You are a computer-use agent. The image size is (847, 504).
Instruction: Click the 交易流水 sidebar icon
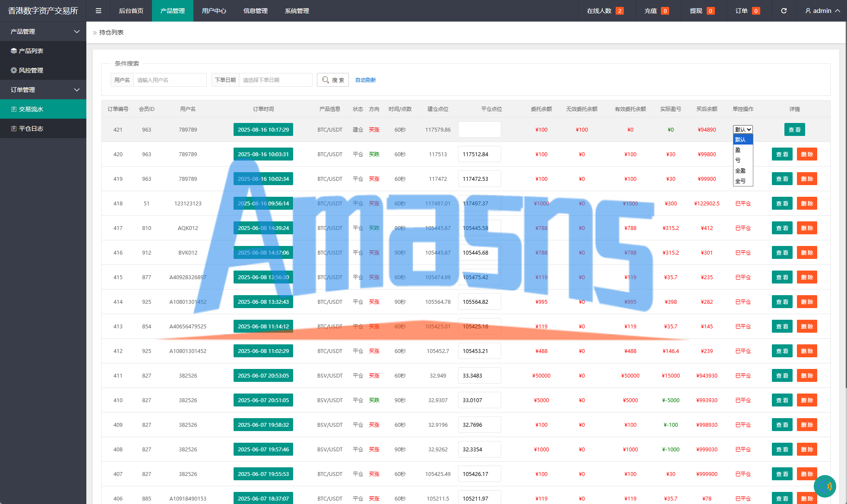click(x=14, y=109)
